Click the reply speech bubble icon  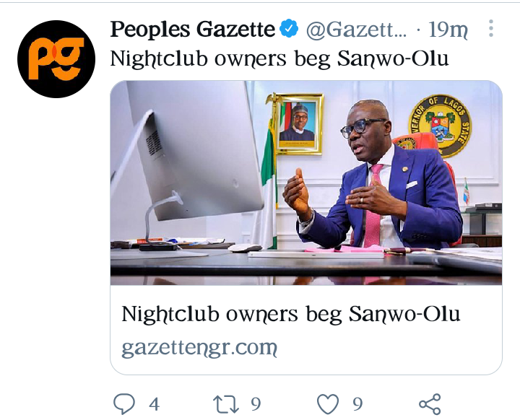[124, 403]
